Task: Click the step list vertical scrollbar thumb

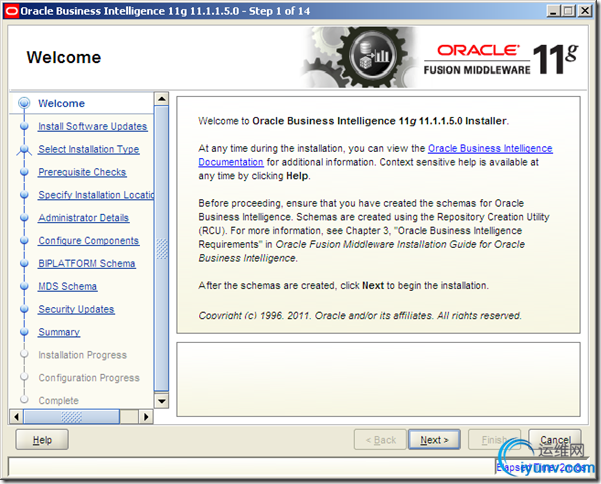Action: [161, 248]
